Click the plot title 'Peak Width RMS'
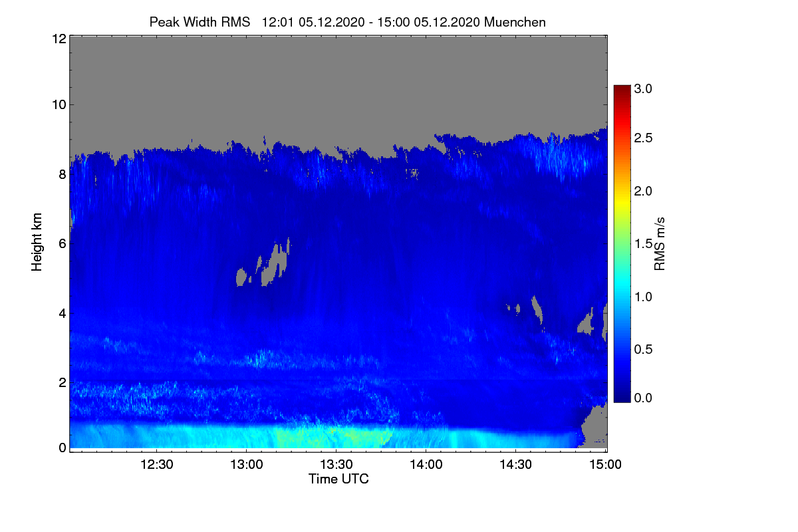Screen dimensions: 798x532 point(200,22)
